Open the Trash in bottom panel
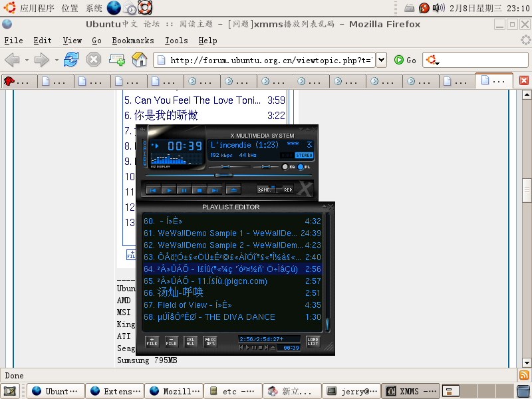532x399 pixels. pos(523,391)
